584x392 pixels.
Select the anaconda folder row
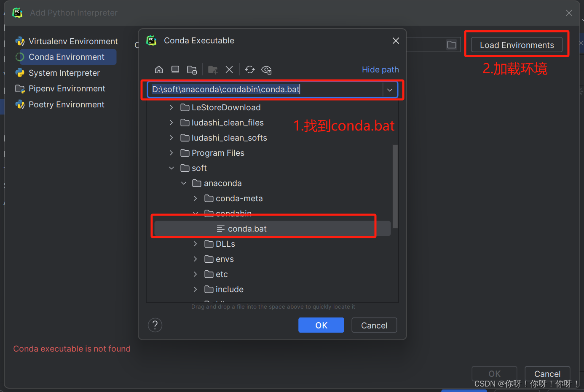[x=273, y=183]
